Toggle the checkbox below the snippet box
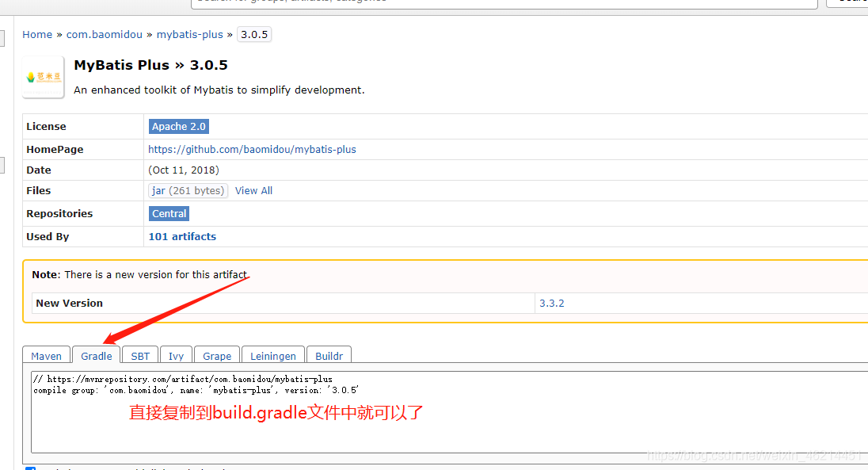This screenshot has height=470, width=868. [30, 468]
